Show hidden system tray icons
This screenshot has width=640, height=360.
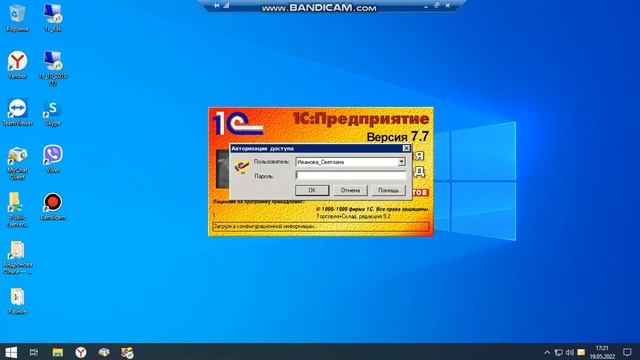[547, 352]
